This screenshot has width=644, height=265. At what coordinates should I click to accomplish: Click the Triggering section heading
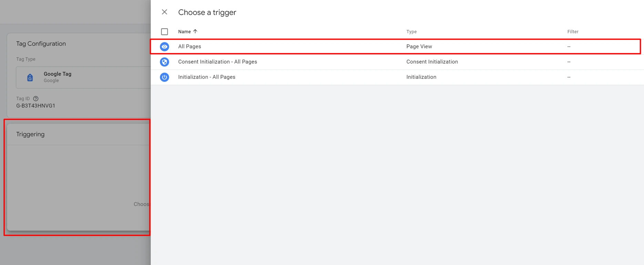coord(30,134)
